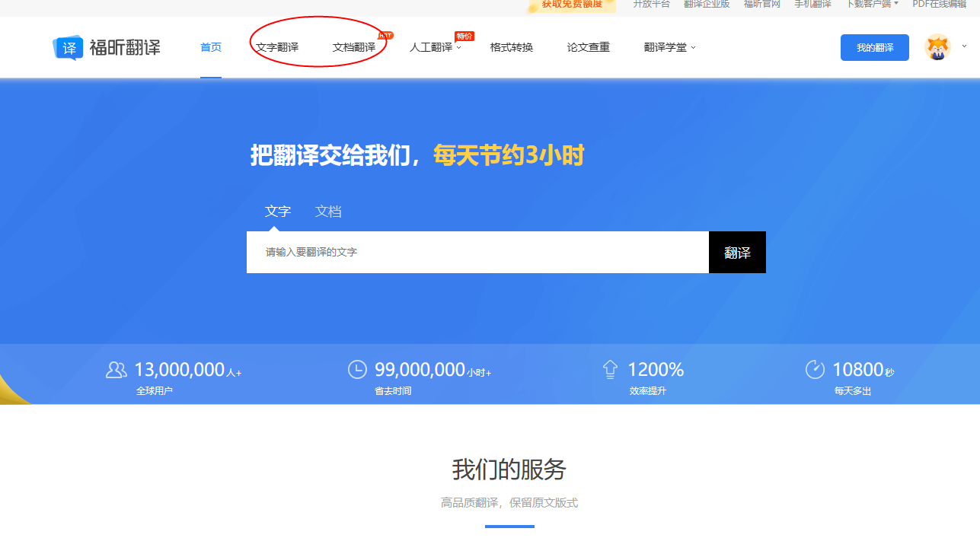This screenshot has width=980, height=557.
Task: Click the stopwatch icon next to 10800
Action: pyautogui.click(x=815, y=369)
